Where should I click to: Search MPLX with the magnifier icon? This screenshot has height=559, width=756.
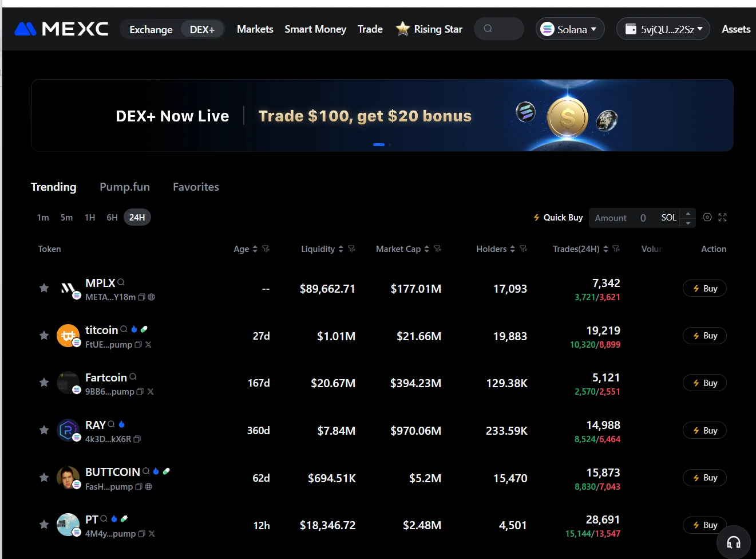121,282
